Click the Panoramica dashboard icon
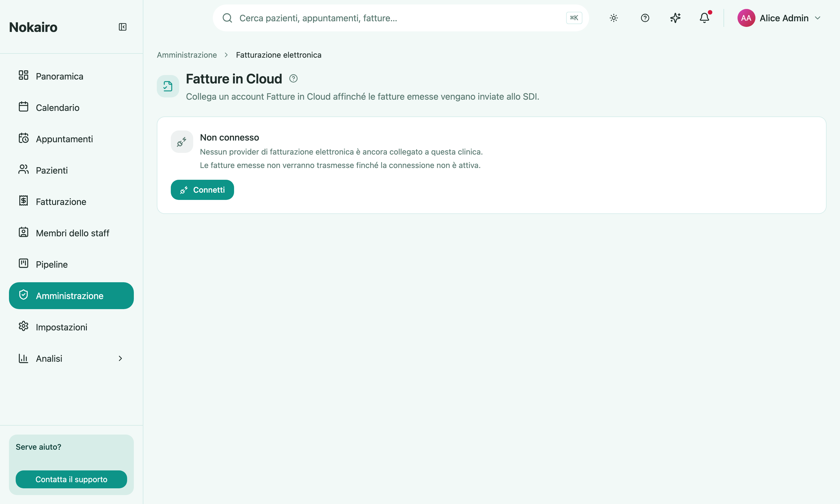Image resolution: width=840 pixels, height=504 pixels. tap(24, 75)
